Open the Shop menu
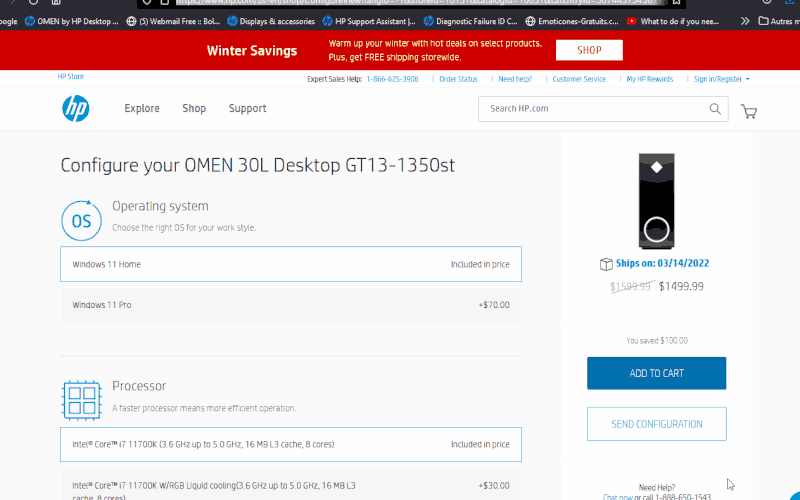Image resolution: width=800 pixels, height=500 pixels. tap(194, 109)
